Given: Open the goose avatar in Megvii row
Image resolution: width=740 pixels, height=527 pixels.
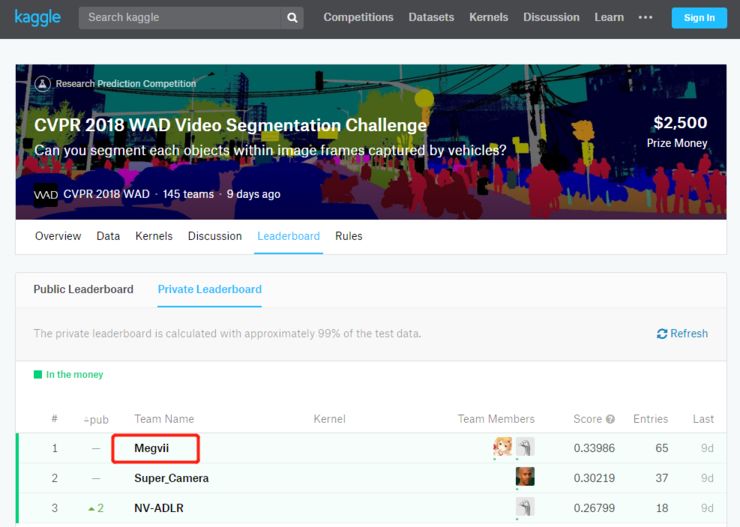Looking at the screenshot, I should click(525, 446).
